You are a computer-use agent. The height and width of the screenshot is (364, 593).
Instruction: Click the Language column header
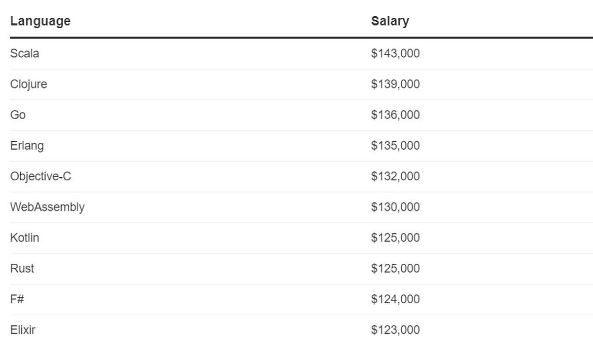point(40,21)
